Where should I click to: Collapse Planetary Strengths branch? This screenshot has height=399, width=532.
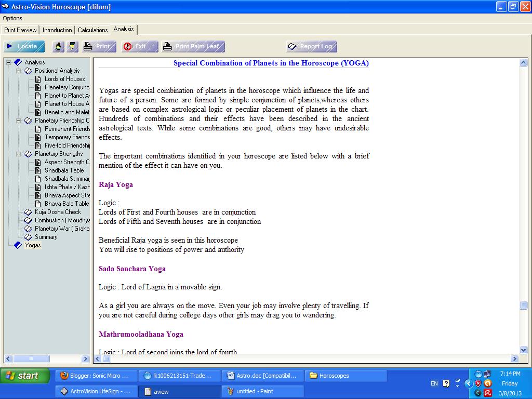[19, 154]
